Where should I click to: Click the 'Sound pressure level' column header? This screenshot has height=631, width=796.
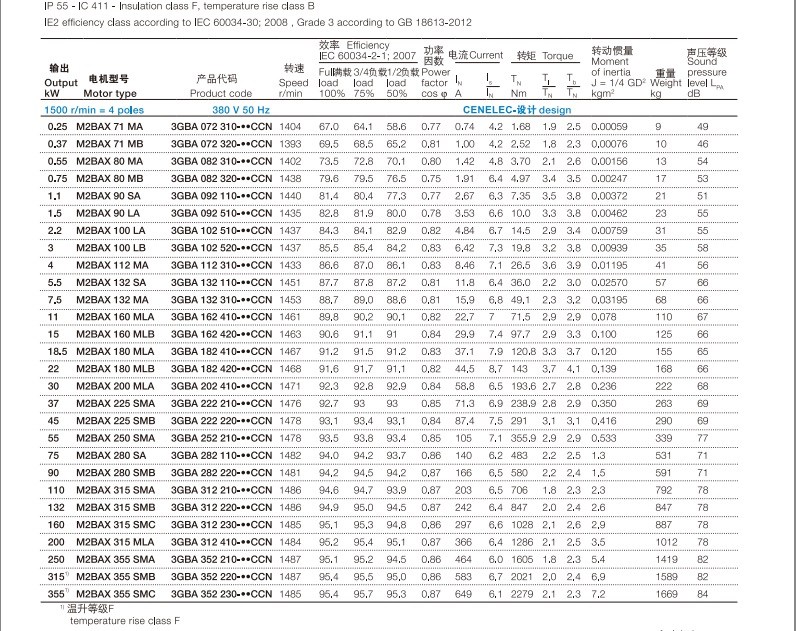(707, 73)
